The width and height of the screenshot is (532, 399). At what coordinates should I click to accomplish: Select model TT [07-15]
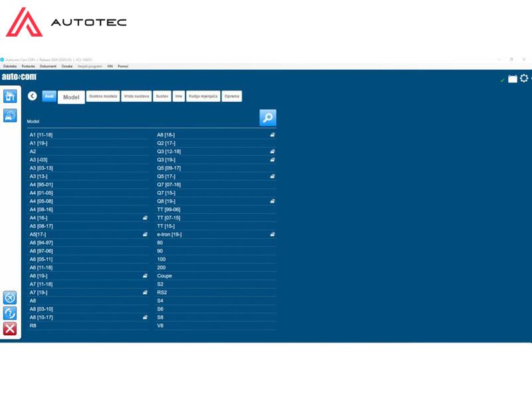click(x=215, y=218)
